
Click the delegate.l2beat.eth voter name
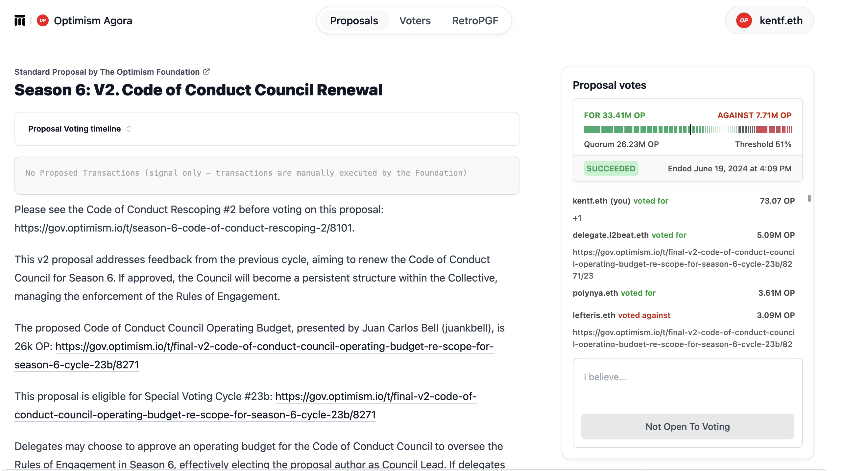pyautogui.click(x=610, y=235)
